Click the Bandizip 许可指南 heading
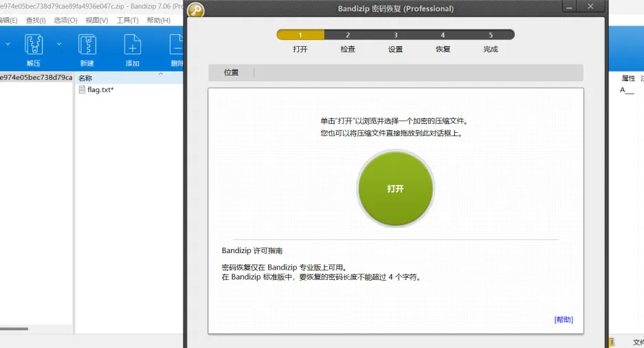This screenshot has height=348, width=644. tap(252, 250)
